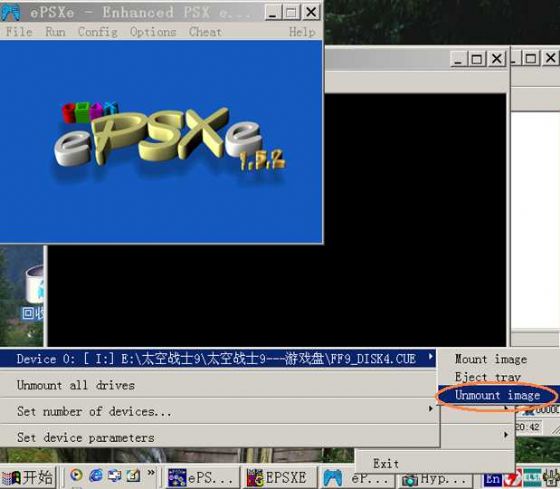Screen dimensions: 560x489
Task: Launch Internet Explorer quick launch icon
Action: pyautogui.click(x=96, y=475)
